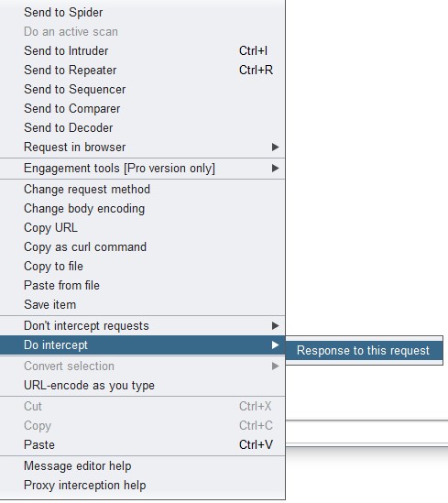Image resolution: width=448 pixels, height=503 pixels.
Task: Select Paste from the context menu
Action: point(142,445)
